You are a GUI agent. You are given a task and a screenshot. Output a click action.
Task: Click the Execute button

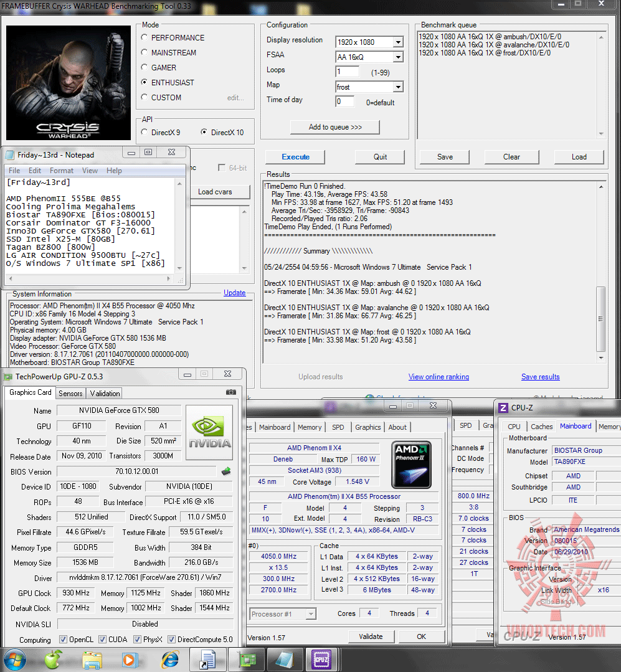(295, 157)
